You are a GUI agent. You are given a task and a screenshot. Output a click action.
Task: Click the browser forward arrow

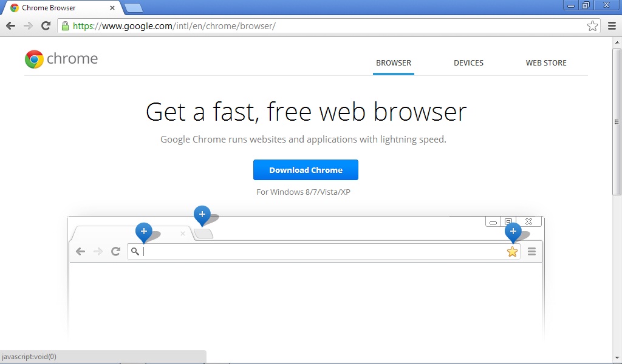28,26
